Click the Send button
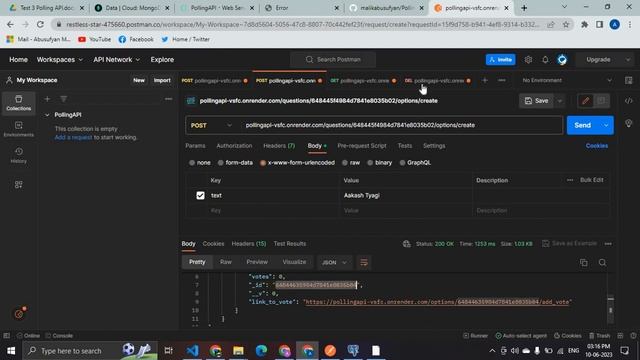640x360 pixels. click(583, 125)
